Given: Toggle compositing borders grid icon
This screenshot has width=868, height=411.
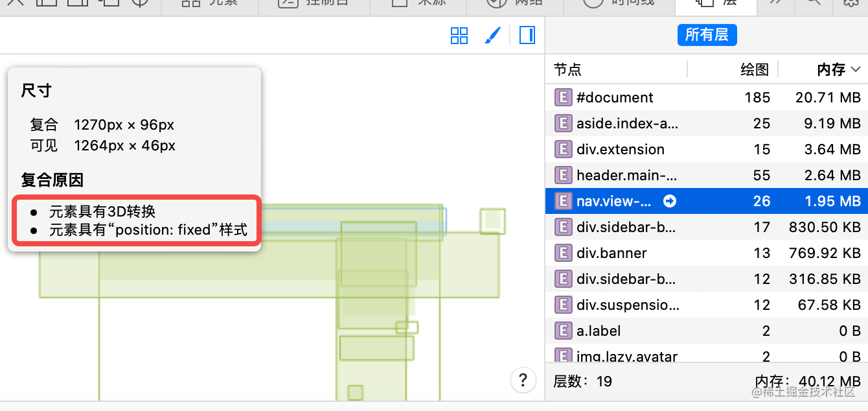Looking at the screenshot, I should 459,35.
